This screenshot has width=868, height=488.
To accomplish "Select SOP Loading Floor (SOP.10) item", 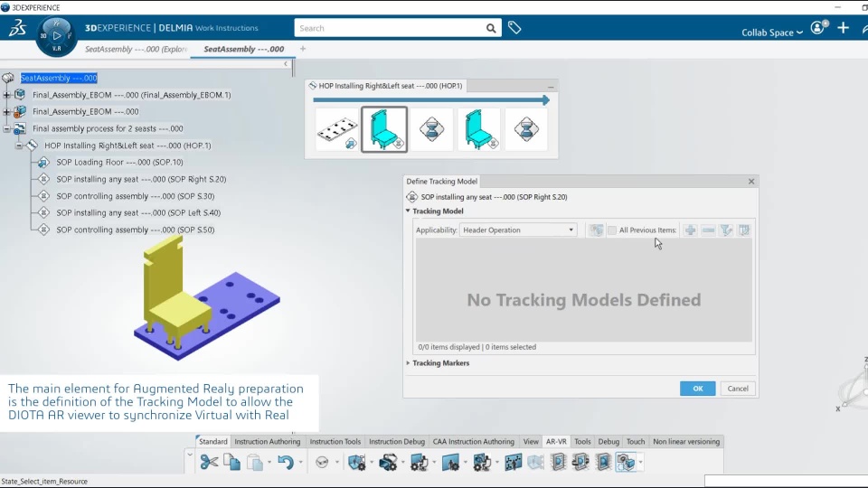I will coord(119,162).
